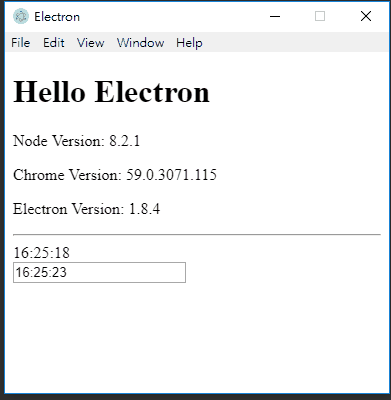The height and width of the screenshot is (400, 391).
Task: Minimize the Electron window
Action: pyautogui.click(x=275, y=16)
